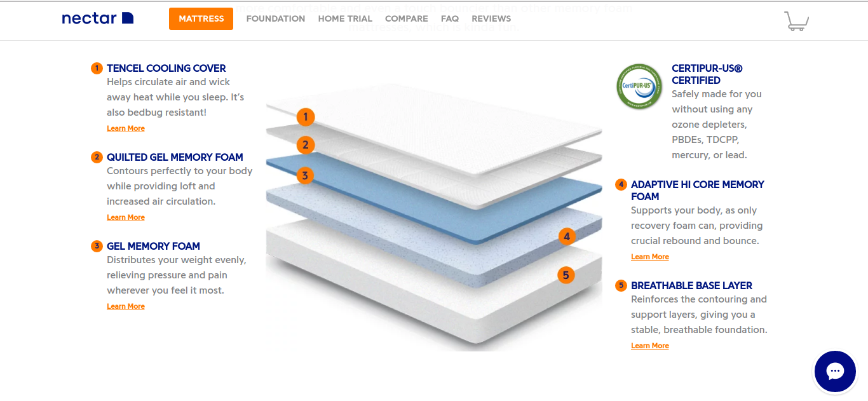The image size is (868, 401).
Task: Click the nectar logo
Action: (98, 18)
